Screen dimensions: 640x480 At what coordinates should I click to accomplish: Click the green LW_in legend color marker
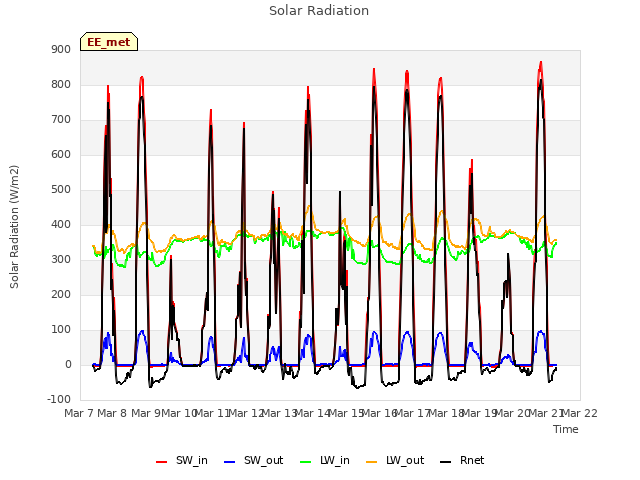(x=306, y=462)
